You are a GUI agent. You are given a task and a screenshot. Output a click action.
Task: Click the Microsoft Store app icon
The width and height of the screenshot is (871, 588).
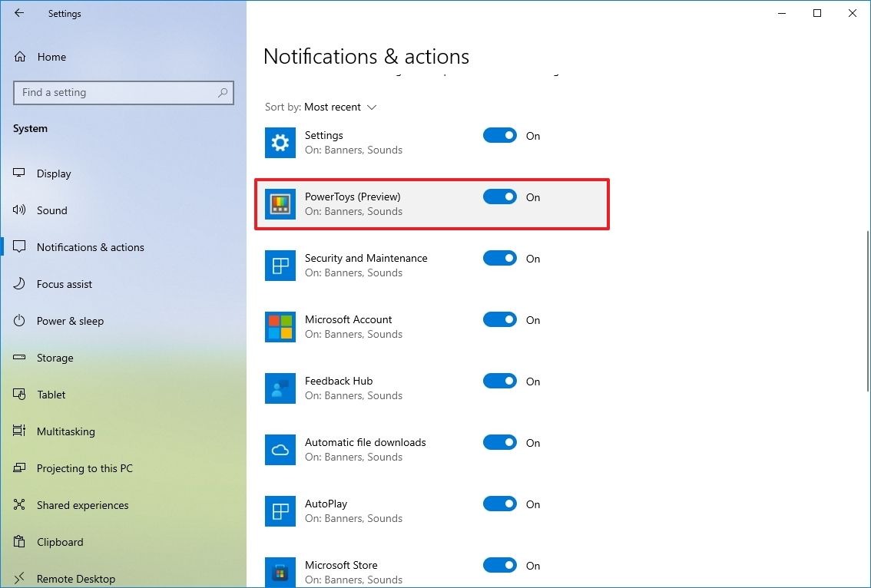[x=280, y=573]
